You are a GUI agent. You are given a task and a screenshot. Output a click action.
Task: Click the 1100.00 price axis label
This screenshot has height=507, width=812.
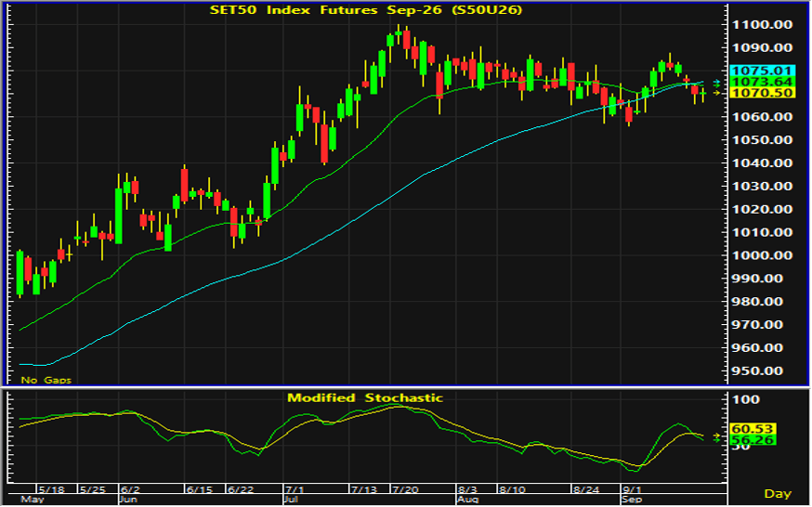(x=762, y=24)
